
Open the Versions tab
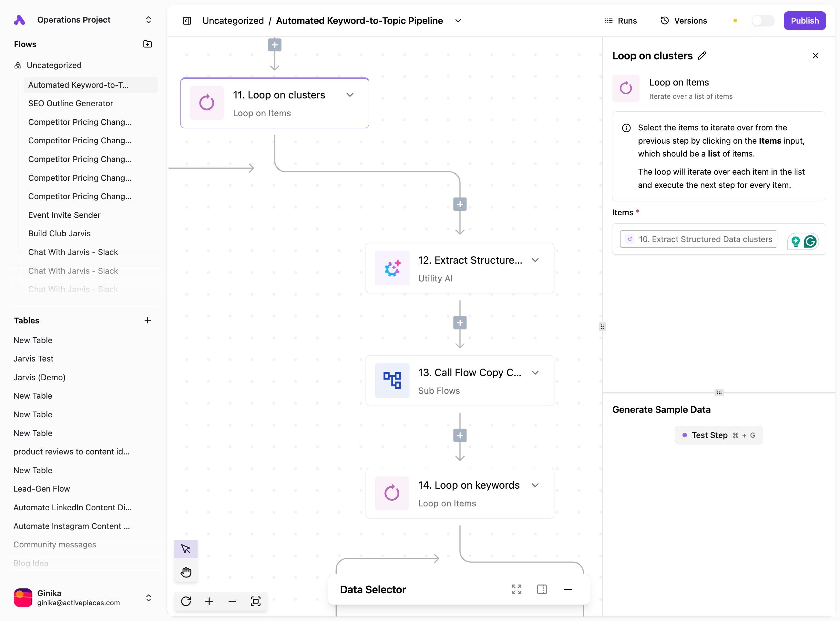coord(683,21)
